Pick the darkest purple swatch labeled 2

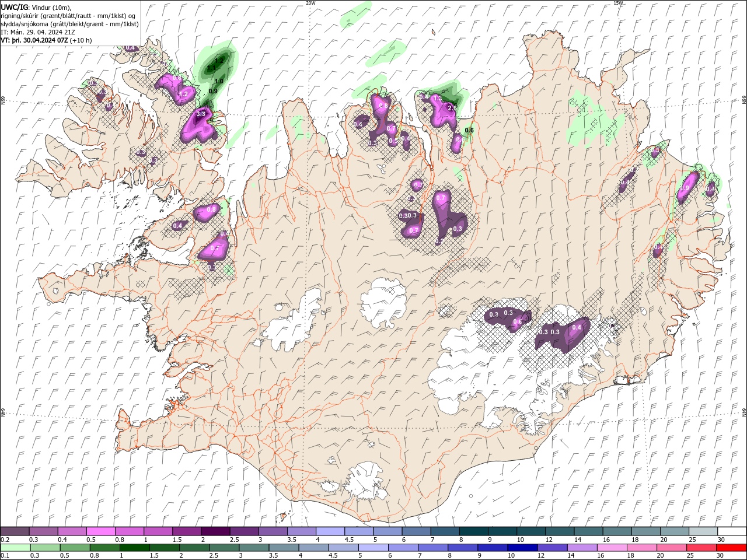(x=215, y=531)
